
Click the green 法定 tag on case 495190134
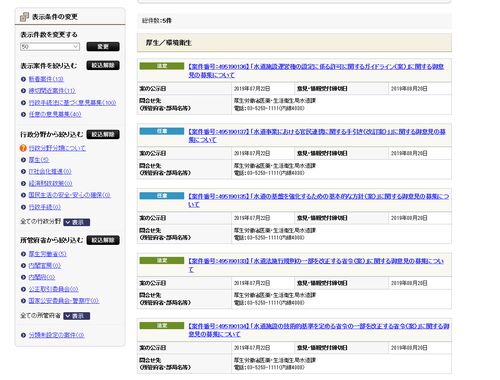coord(162,325)
